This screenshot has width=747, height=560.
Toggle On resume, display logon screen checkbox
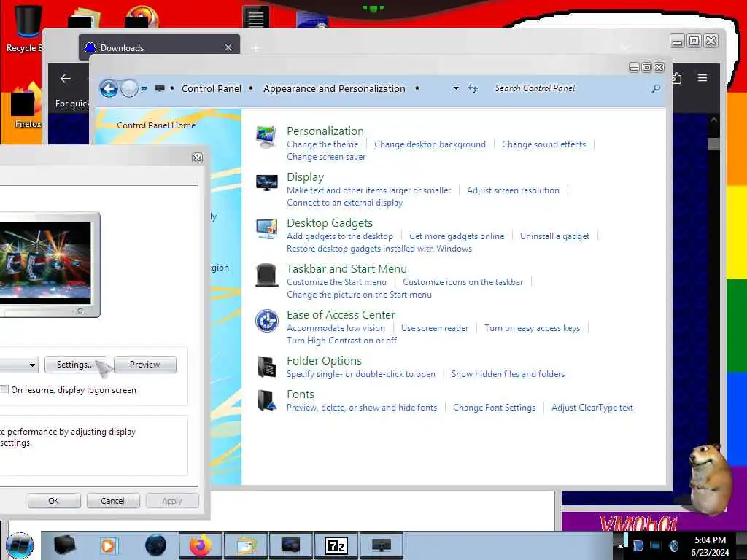click(x=4, y=389)
